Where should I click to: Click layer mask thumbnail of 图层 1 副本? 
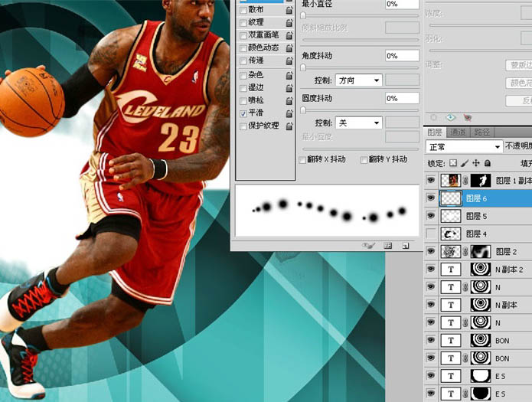tap(481, 180)
